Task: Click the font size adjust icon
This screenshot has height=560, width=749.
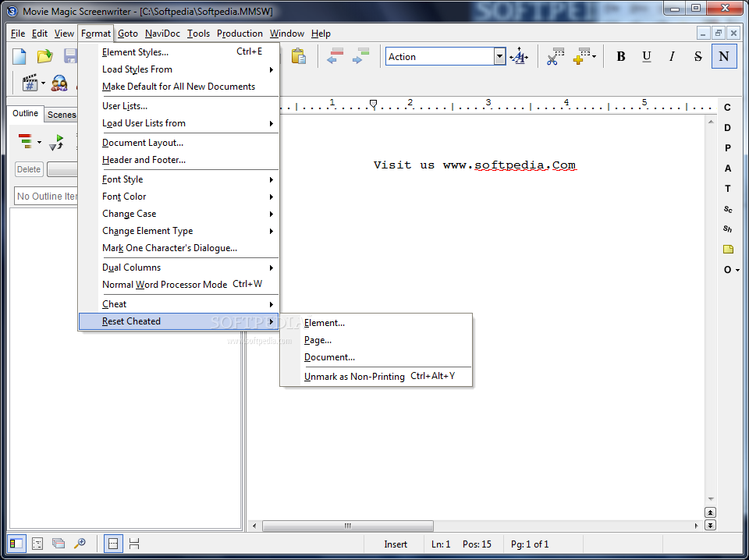Action: [x=519, y=57]
